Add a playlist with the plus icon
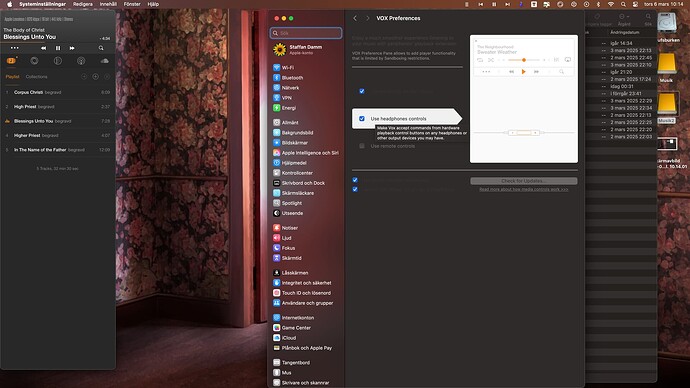The width and height of the screenshot is (690, 388). [x=95, y=77]
